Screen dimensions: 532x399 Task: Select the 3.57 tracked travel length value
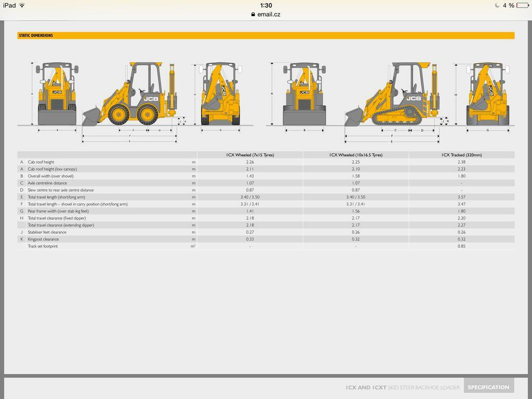coord(461,197)
